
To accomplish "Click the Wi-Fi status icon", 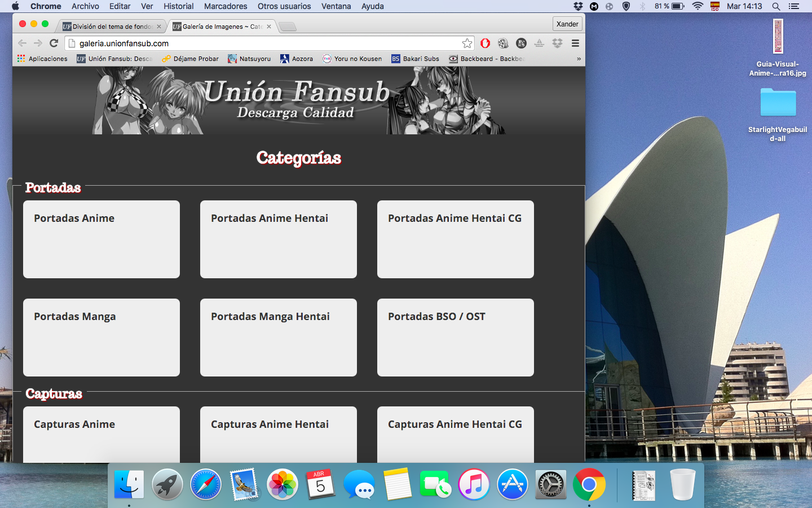I will point(698,6).
